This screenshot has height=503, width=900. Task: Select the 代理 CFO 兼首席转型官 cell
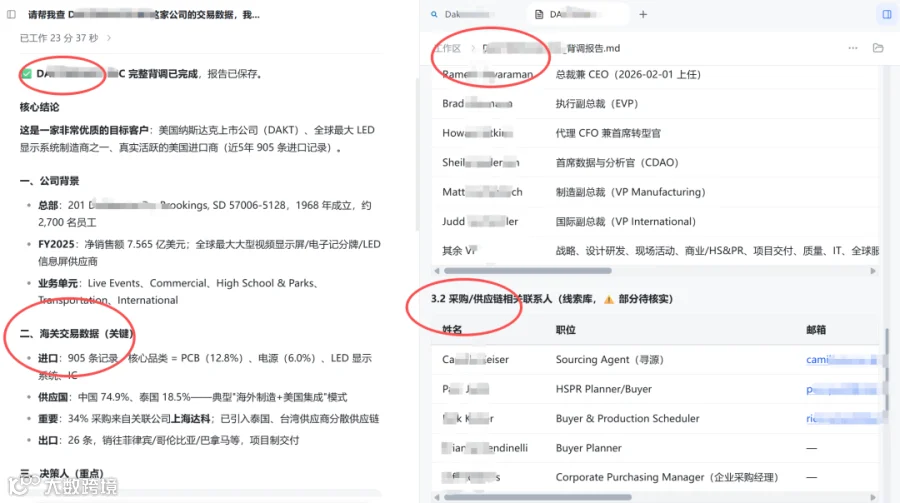tap(608, 133)
